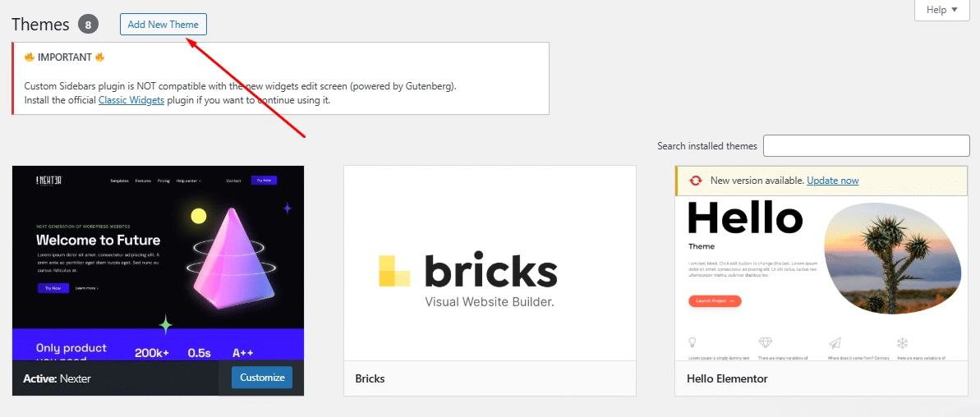980x417 pixels.
Task: Click the snowflake icon in Hello preview
Action: point(902,342)
